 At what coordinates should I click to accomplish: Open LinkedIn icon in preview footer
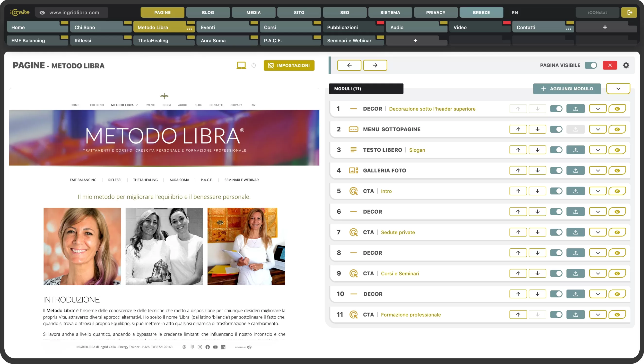(x=223, y=347)
